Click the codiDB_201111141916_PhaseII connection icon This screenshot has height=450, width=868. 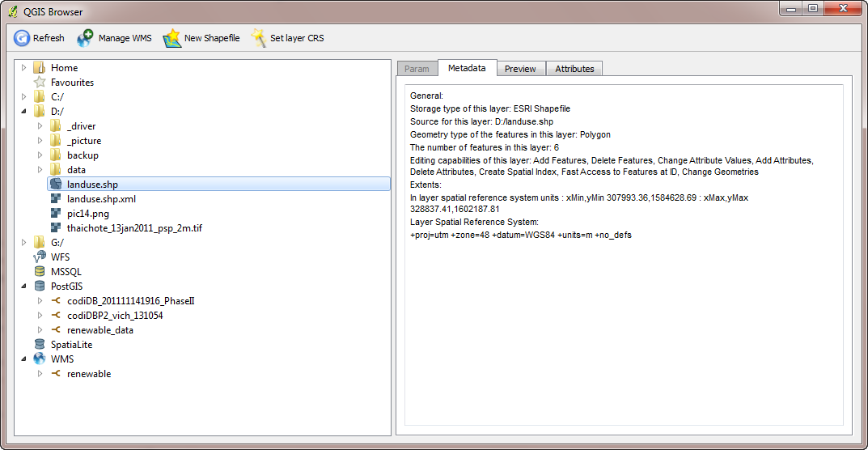pyautogui.click(x=55, y=300)
